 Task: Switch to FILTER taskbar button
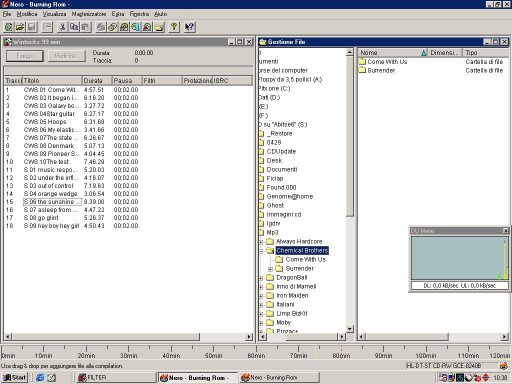tap(116, 377)
